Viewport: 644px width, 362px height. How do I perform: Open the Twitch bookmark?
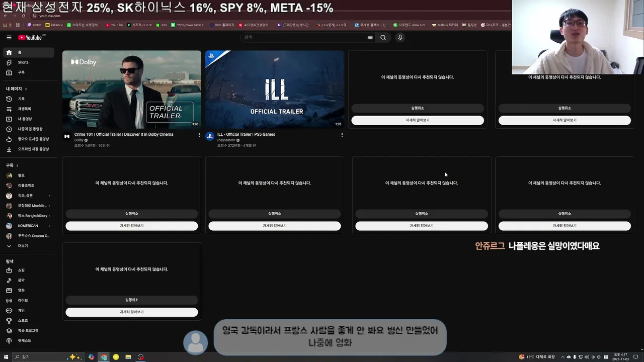coord(34,25)
